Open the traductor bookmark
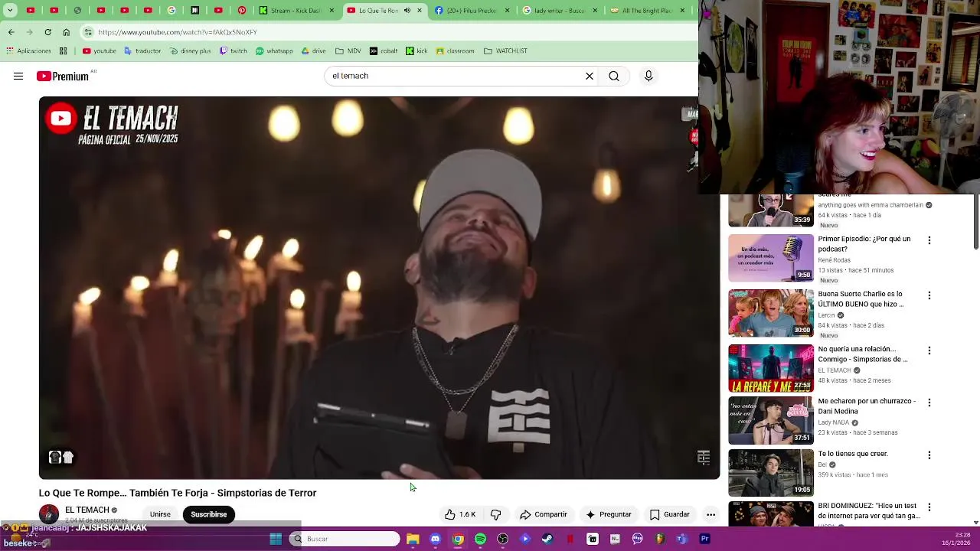 (x=142, y=51)
